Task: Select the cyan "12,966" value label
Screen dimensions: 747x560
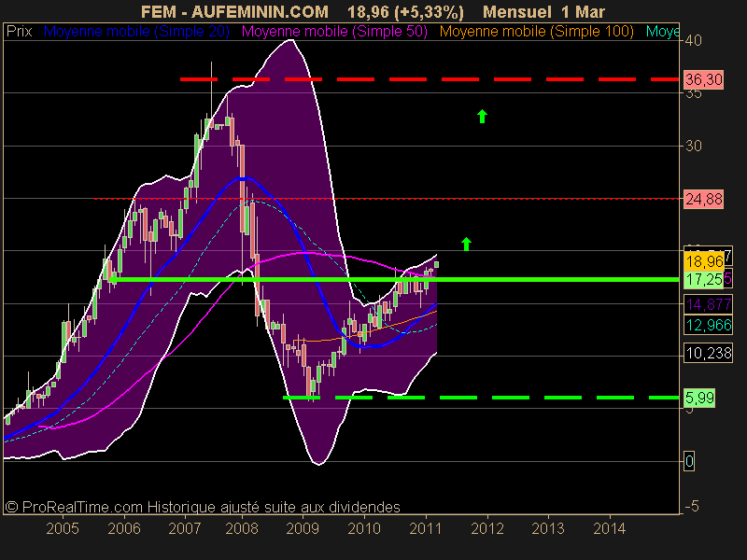Action: pos(709,325)
